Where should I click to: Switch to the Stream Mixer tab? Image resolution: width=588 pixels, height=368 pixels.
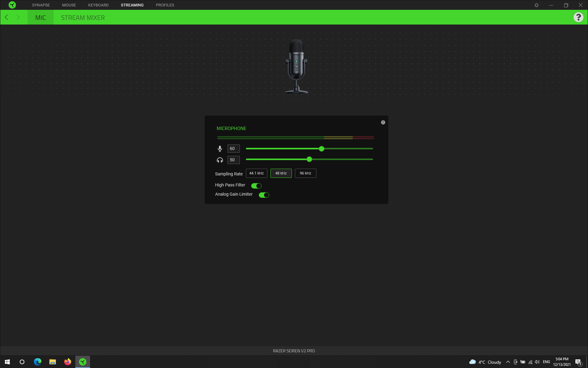(x=83, y=18)
